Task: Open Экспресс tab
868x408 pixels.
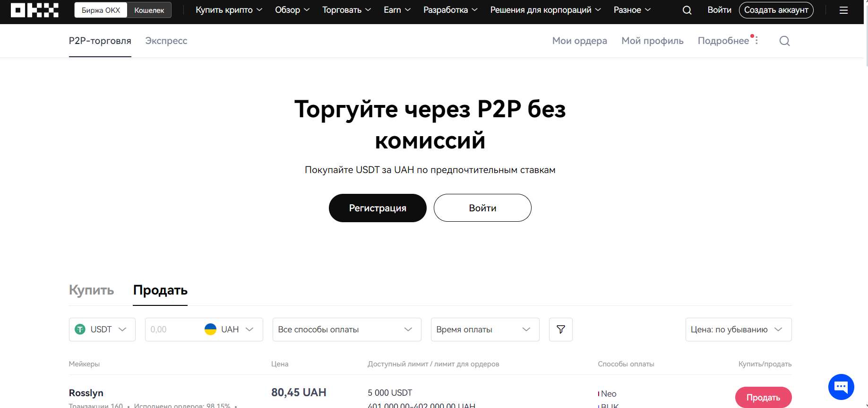Action: click(166, 41)
